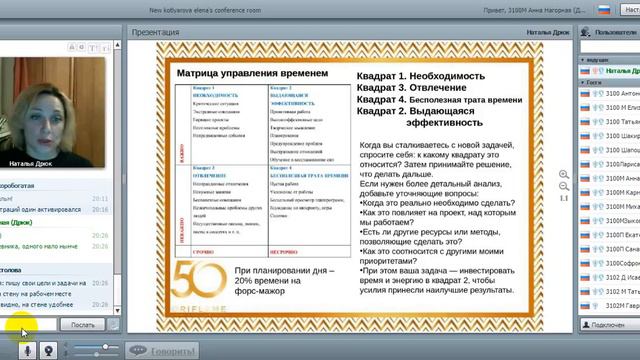This screenshot has height=360, width=640.
Task: Collapse the Гости guests group
Action: (x=582, y=82)
